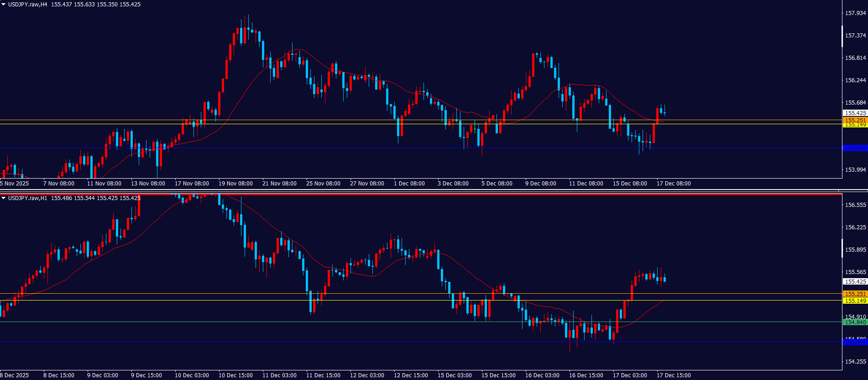The height and width of the screenshot is (380, 868).
Task: Click the 157.934 price scale value
Action: (x=855, y=13)
